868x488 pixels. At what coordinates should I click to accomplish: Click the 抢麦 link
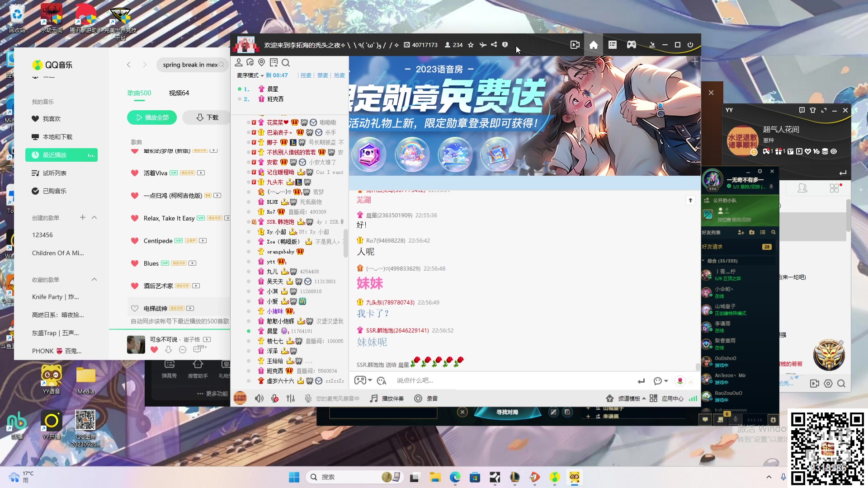[340, 75]
